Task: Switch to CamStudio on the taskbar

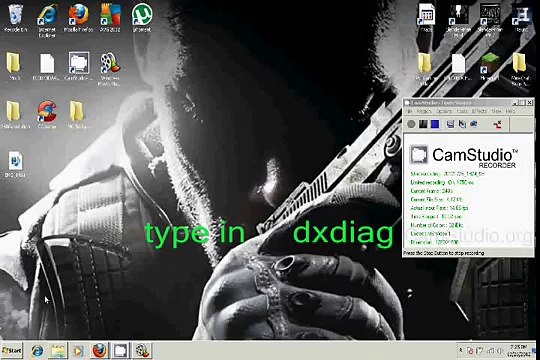Action: pos(121,351)
